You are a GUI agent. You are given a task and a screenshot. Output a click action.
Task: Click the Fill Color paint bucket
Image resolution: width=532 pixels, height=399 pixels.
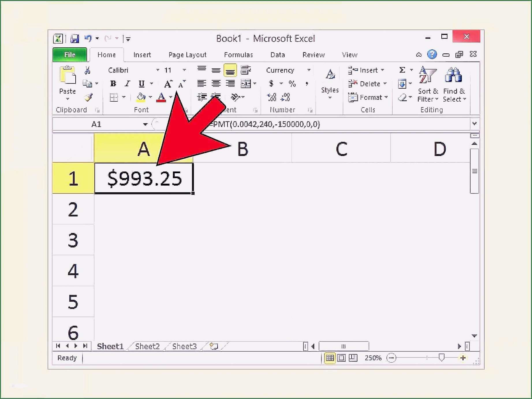click(x=141, y=97)
